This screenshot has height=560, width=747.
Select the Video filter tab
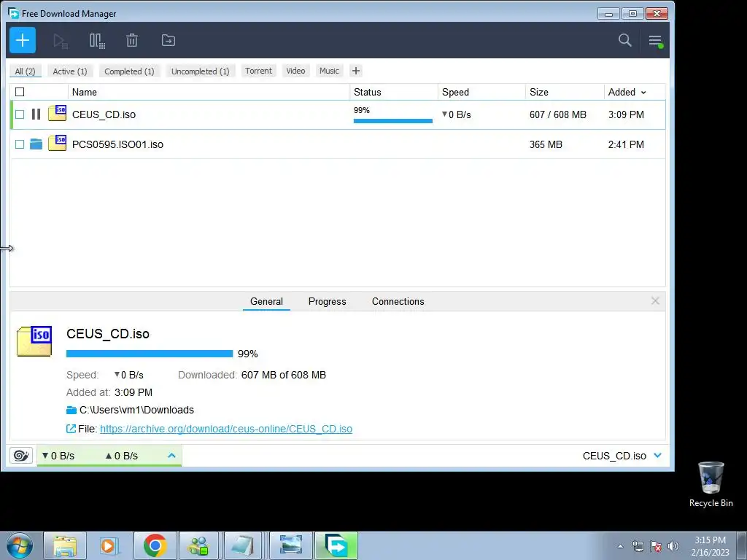(296, 71)
